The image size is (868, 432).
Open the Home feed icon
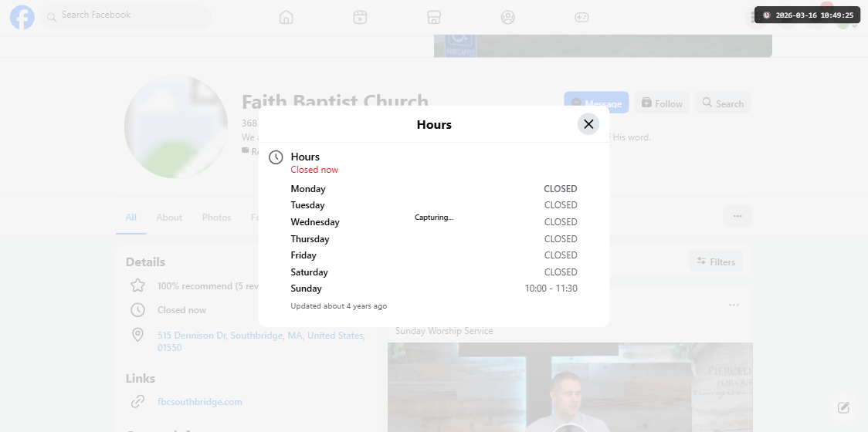287,17
